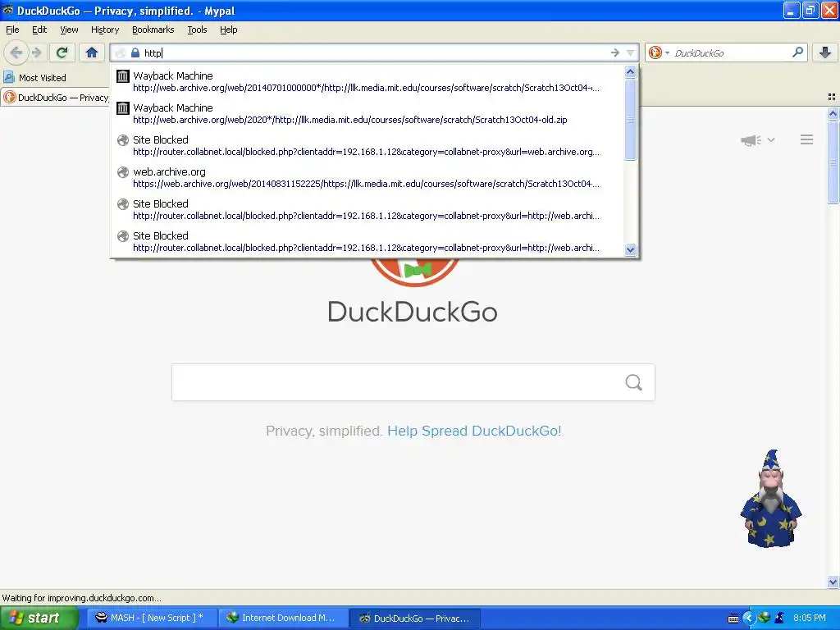Select the DuckDuckGo — Privacy tab
Screen dimensions: 840x630
point(55,98)
